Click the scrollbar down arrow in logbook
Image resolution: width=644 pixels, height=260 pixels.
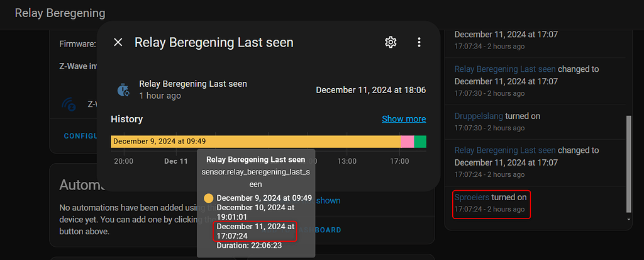click(629, 219)
